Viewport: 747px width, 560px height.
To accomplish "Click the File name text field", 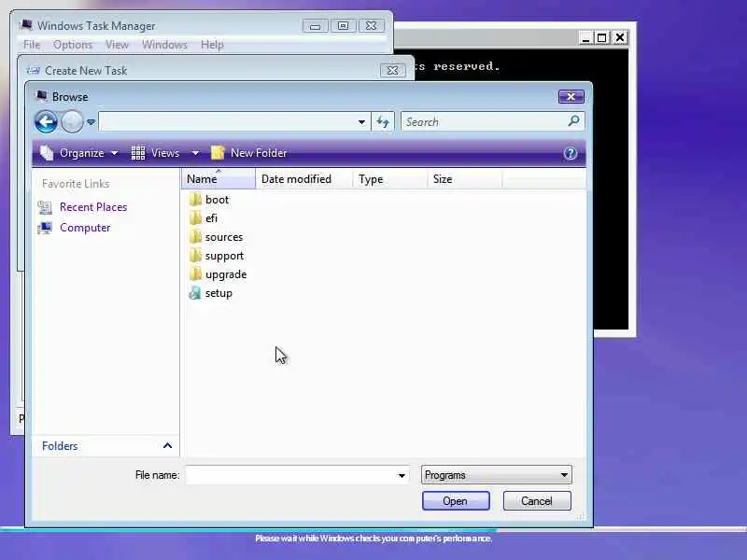I will pyautogui.click(x=290, y=475).
